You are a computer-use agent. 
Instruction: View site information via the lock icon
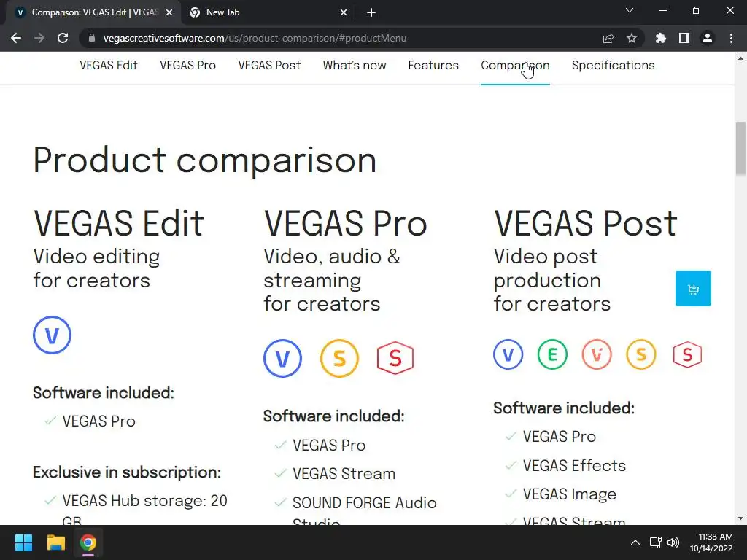pyautogui.click(x=92, y=38)
